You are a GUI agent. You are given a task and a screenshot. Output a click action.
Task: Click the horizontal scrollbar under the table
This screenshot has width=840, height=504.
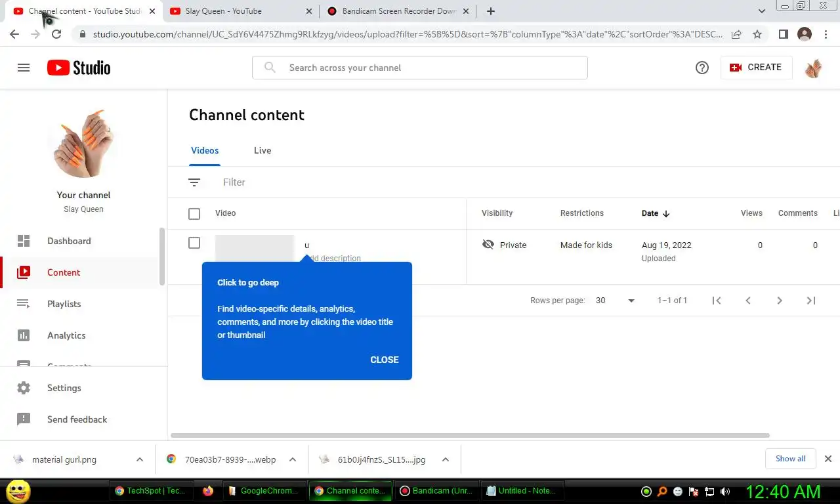pos(470,435)
